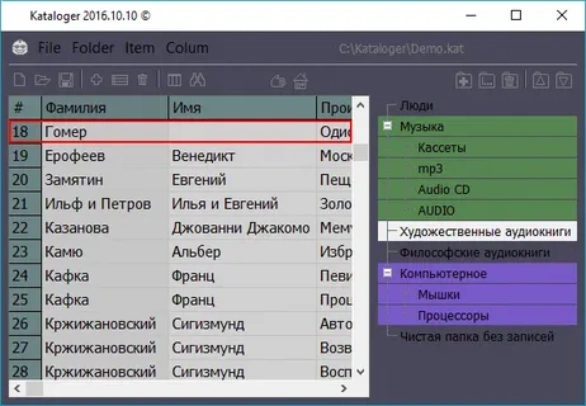This screenshot has width=586, height=406.
Task: Open a catalog with the folder icon
Action: (42, 80)
